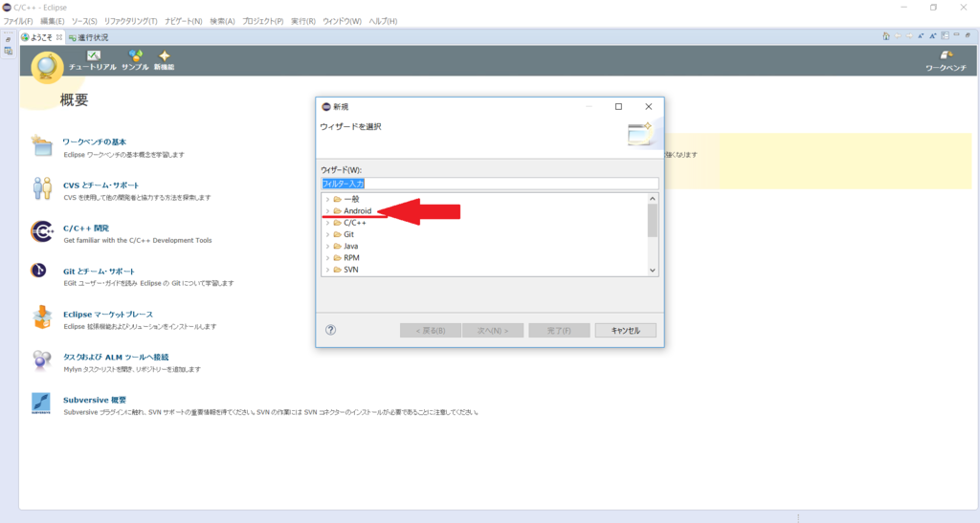
Task: Expand the Java folder in wizard tree
Action: (327, 246)
